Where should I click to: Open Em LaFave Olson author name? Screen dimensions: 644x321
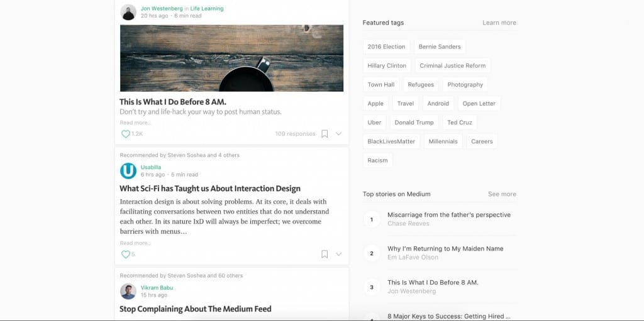coord(413,258)
